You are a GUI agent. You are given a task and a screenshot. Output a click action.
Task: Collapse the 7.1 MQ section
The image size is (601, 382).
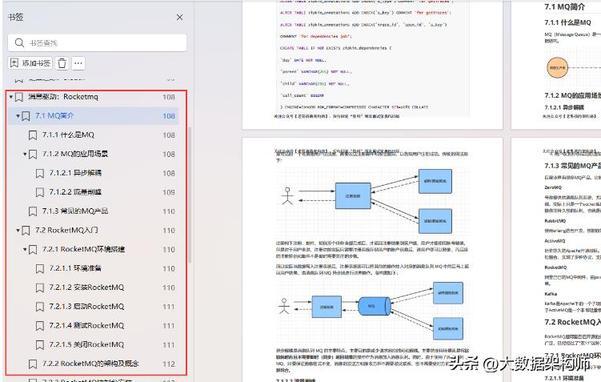(18, 116)
